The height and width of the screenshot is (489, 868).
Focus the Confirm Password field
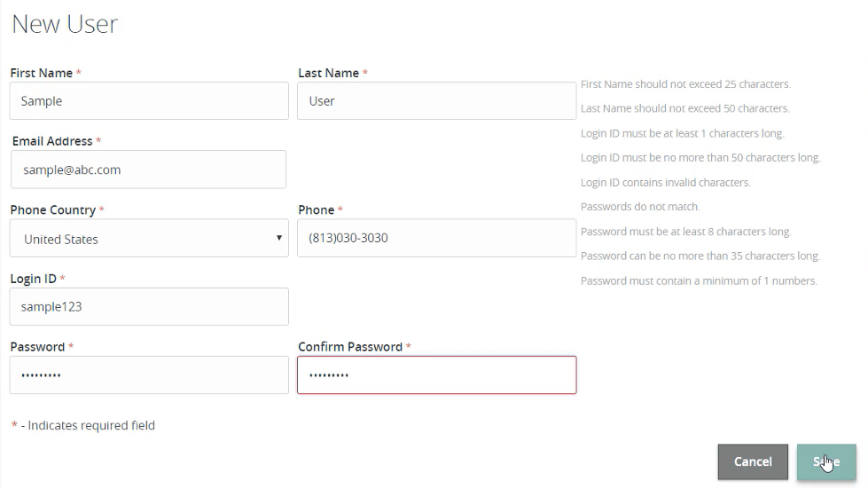[x=436, y=375]
